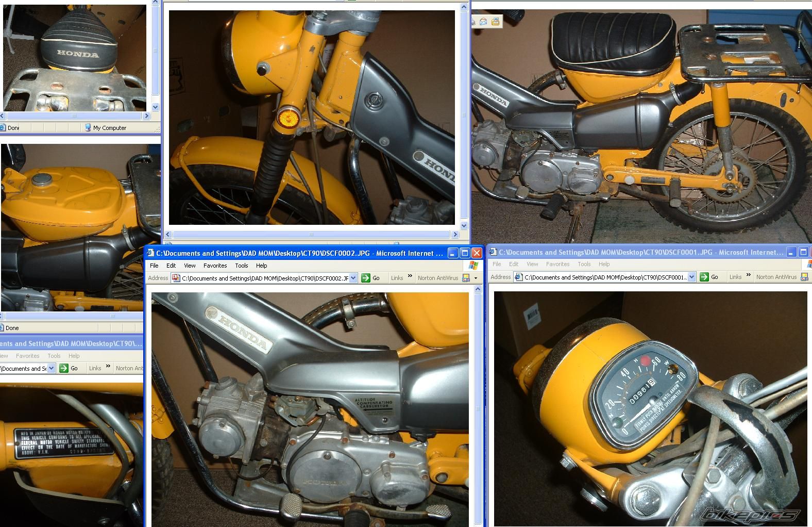Minimize the DSCF0001 window
The image size is (812, 527).
pyautogui.click(x=792, y=252)
